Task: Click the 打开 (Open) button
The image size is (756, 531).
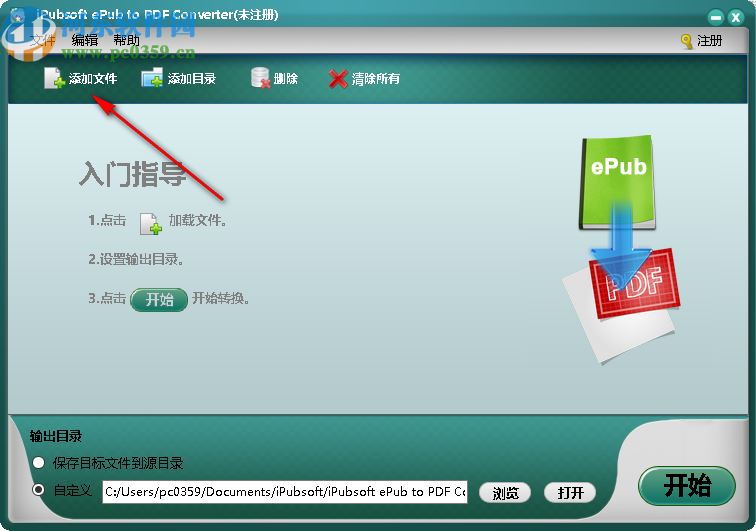Action: [570, 492]
